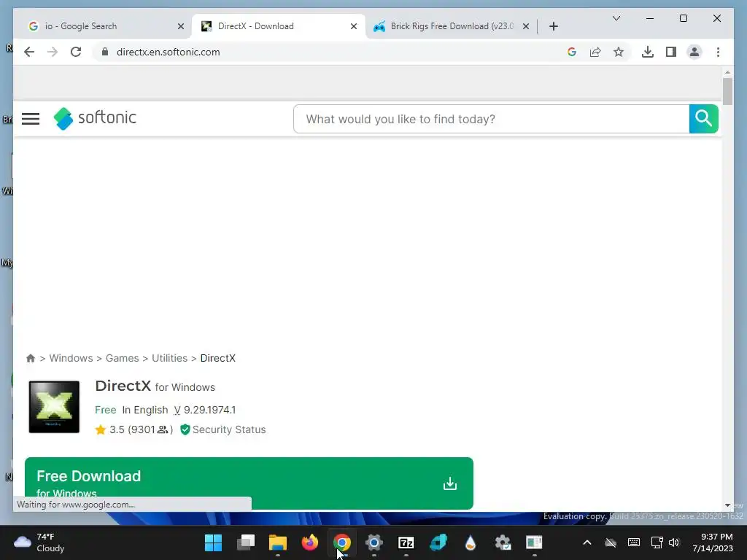
Task: Click the Softonic logo
Action: [x=95, y=118]
